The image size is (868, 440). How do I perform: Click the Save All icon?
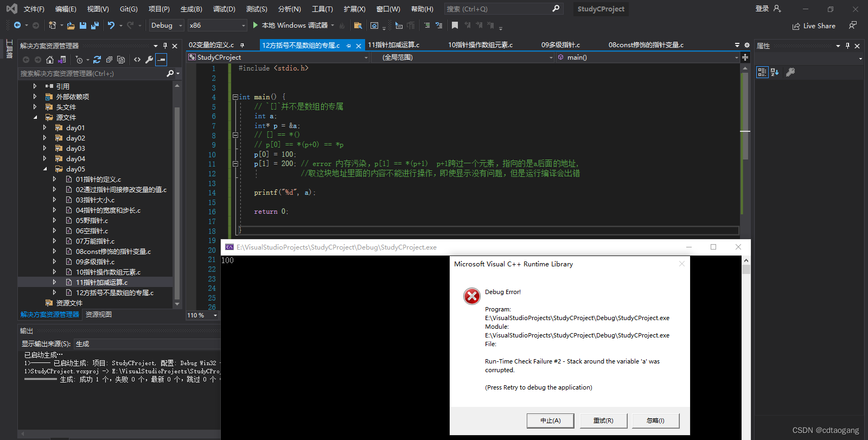pos(95,25)
